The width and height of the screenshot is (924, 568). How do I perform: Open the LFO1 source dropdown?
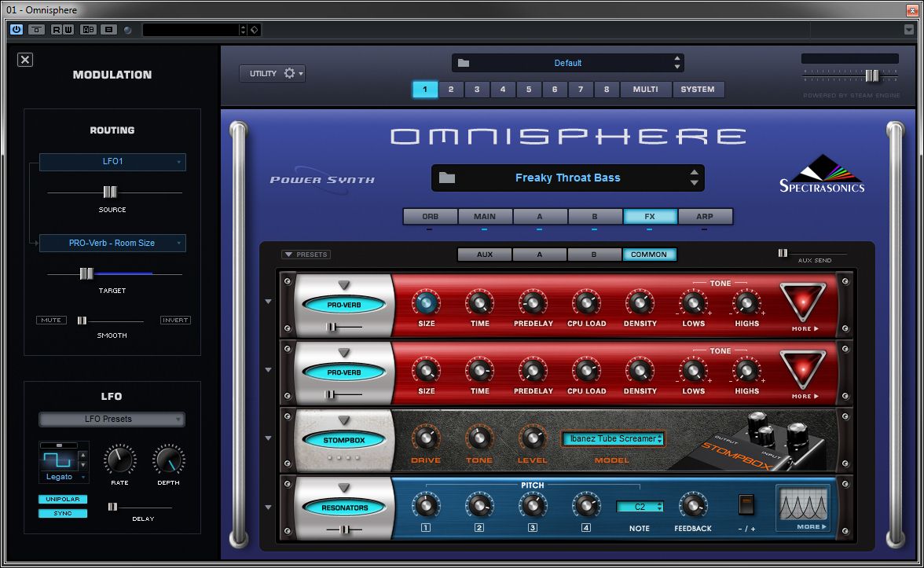tap(112, 162)
